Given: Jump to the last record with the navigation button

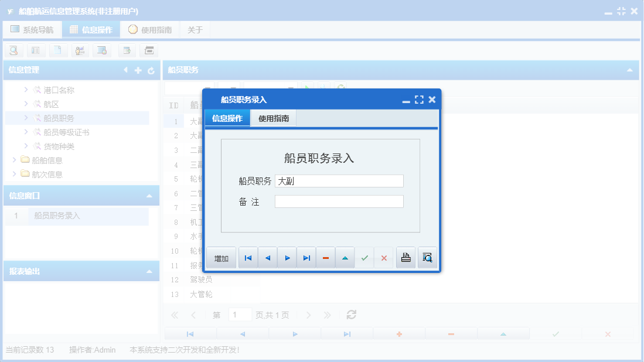Looking at the screenshot, I should pyautogui.click(x=306, y=257).
